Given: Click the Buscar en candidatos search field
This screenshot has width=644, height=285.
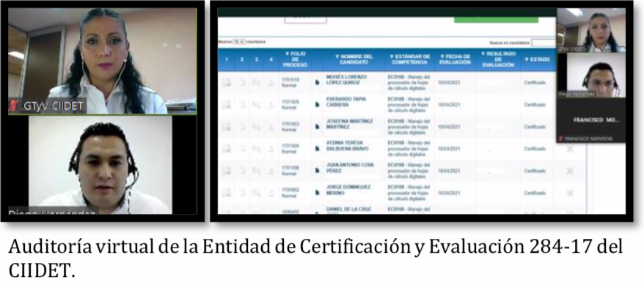Looking at the screenshot, I should click(x=544, y=42).
